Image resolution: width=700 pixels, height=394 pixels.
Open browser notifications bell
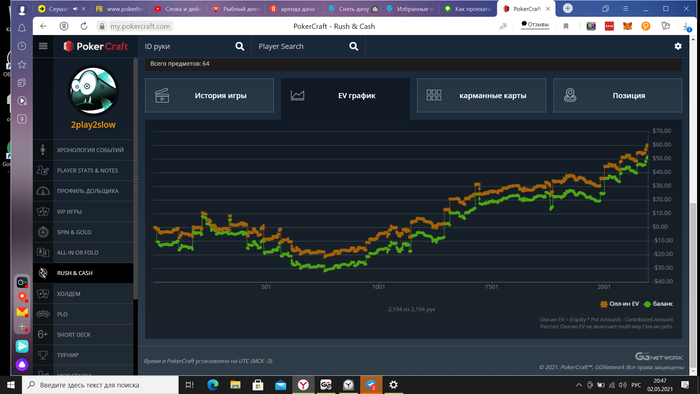[x=21, y=28]
